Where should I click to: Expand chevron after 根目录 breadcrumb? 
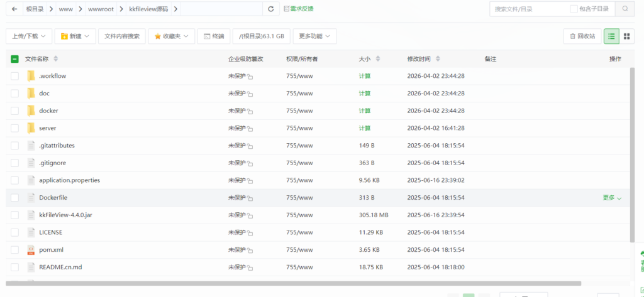tap(52, 9)
